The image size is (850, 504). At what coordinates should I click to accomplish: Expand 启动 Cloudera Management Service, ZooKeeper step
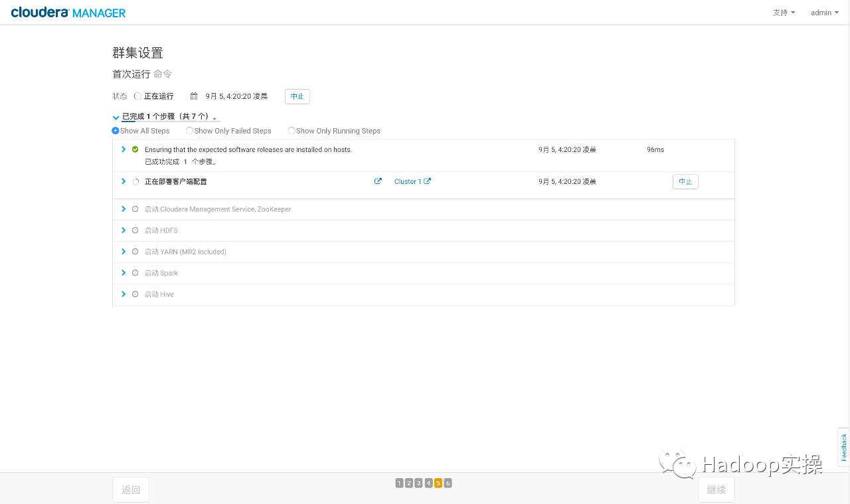coord(124,209)
